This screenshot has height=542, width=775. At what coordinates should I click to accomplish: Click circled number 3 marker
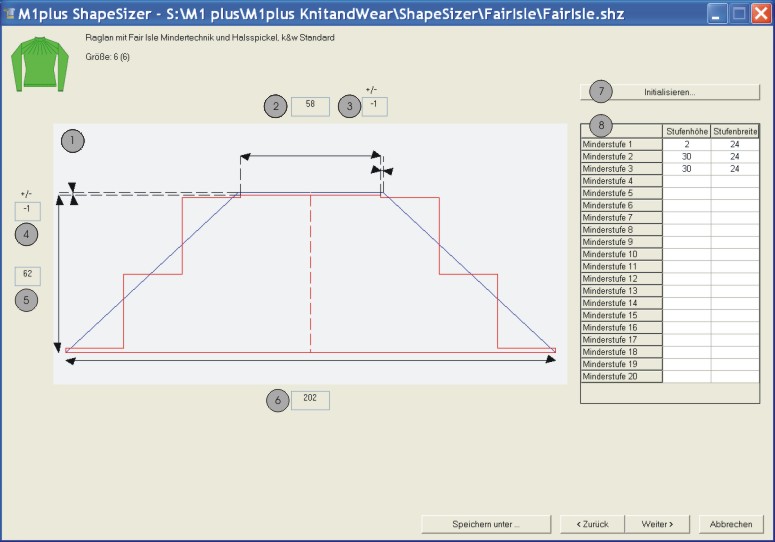(348, 106)
